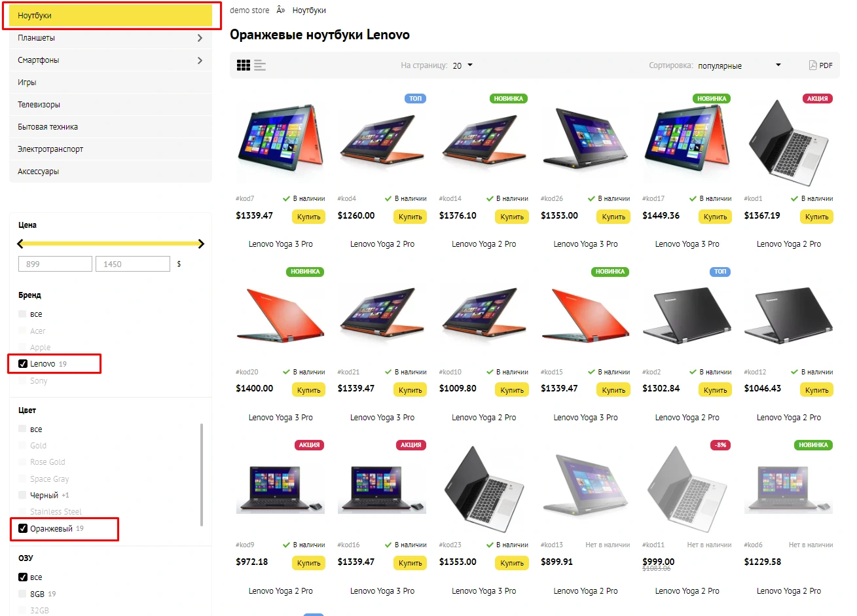
Task: Click Купить for the $1339.47 #kod7 laptop
Action: [308, 217]
